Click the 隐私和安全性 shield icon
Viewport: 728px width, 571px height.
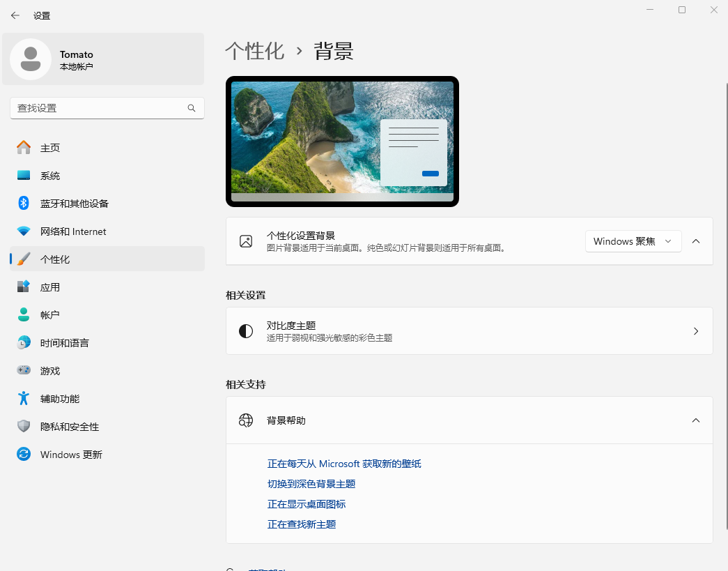(x=24, y=427)
